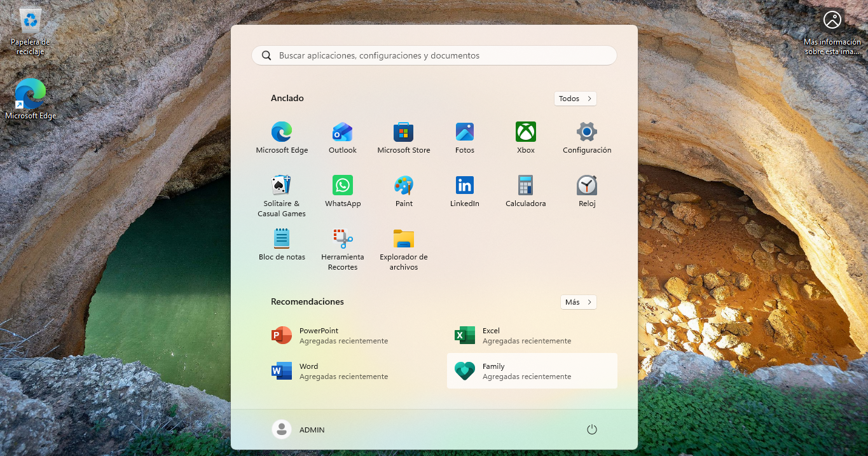Viewport: 868px width, 456px height.
Task: Click 'Agregadas recientemente' under Family
Action: point(527,377)
